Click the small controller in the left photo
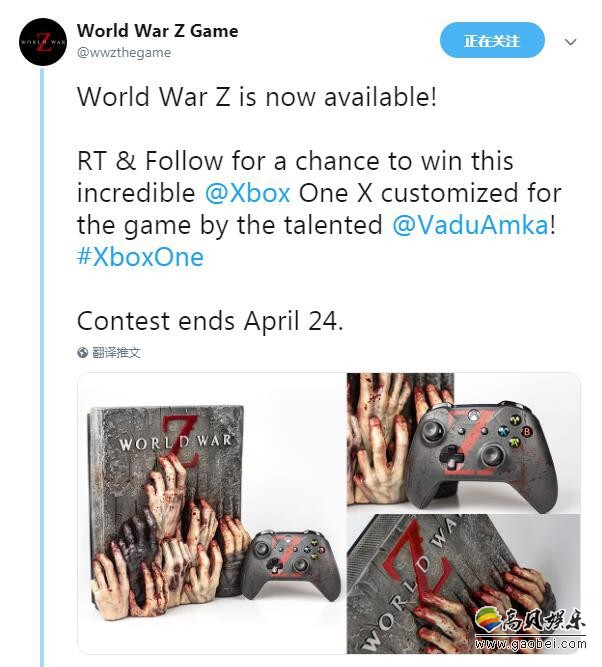The image size is (602, 667). pyautogui.click(x=290, y=564)
